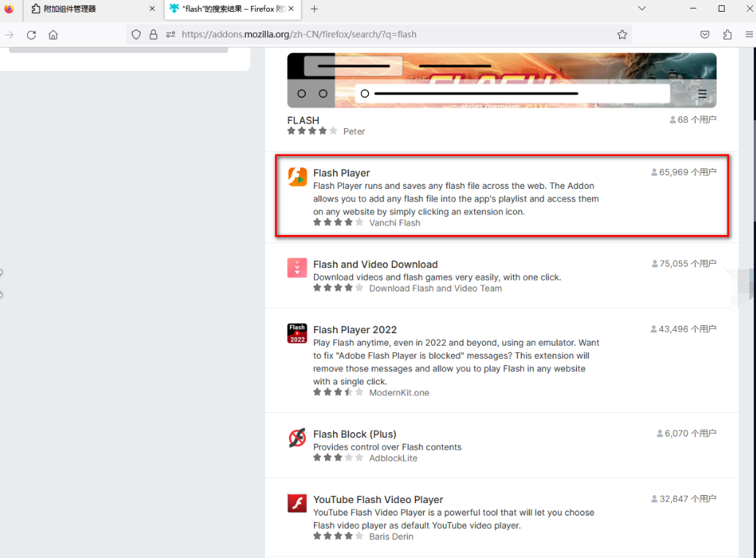The image size is (756, 558).
Task: Open the Flash Player add-on link
Action: pyautogui.click(x=341, y=173)
